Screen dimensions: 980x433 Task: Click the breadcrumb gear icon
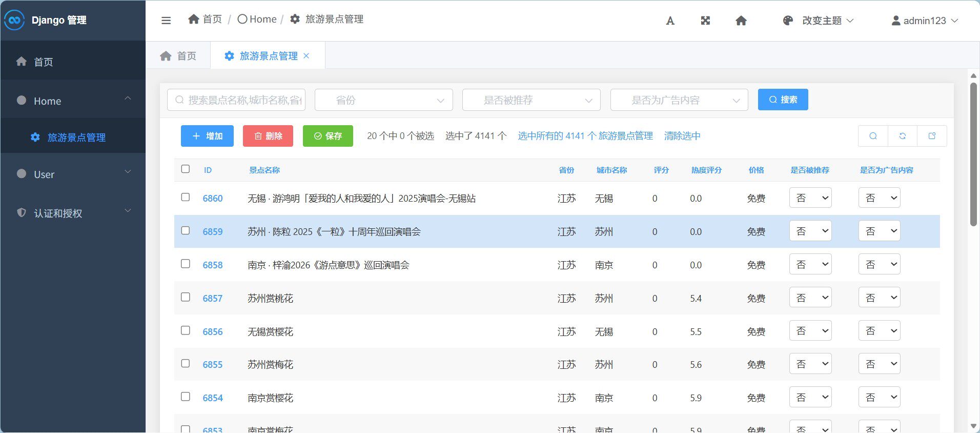[x=295, y=19]
